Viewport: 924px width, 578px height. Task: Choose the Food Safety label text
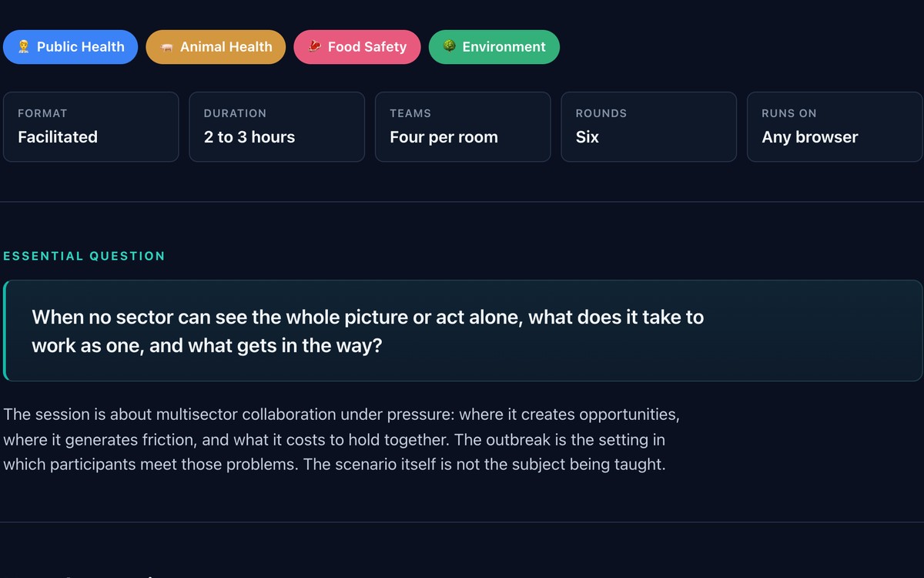tap(367, 47)
